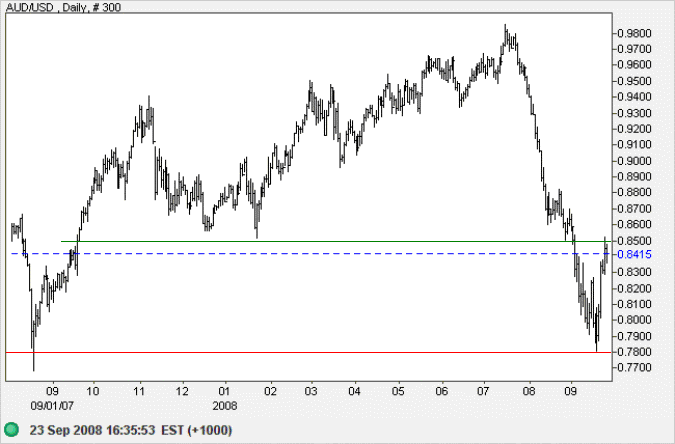This screenshot has height=444, width=675.
Task: Select the blue dashed current price line
Action: (311, 254)
